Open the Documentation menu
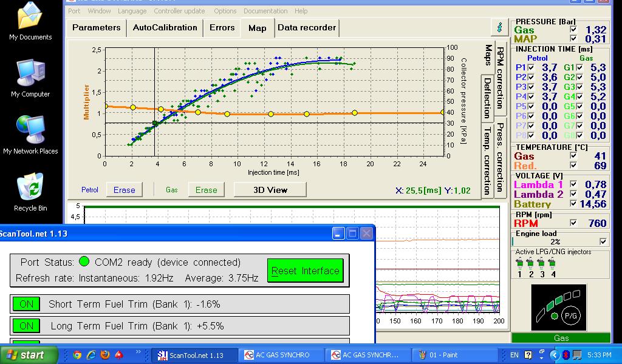This screenshot has width=622, height=364. click(x=265, y=11)
